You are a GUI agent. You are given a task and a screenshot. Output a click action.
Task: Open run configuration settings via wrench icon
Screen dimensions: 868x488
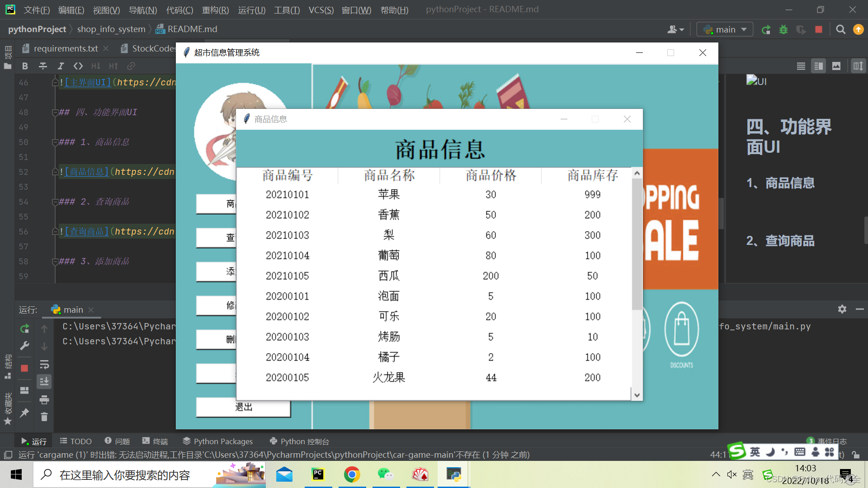[x=24, y=346]
